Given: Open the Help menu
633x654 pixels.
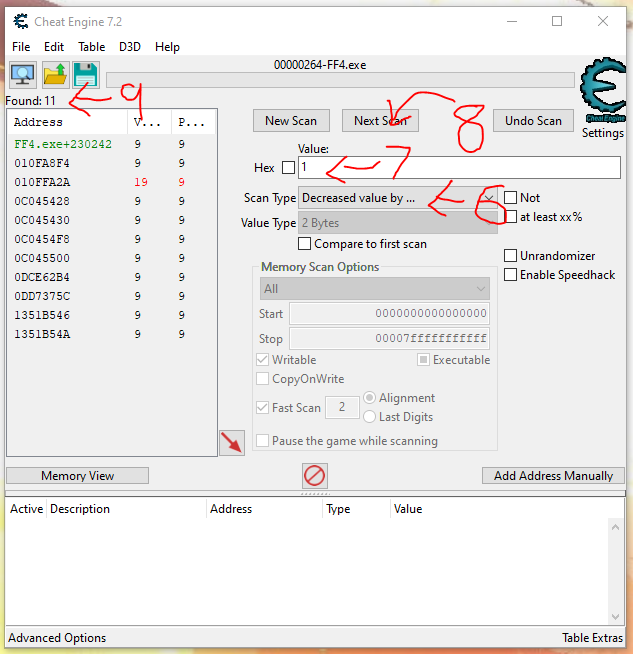Looking at the screenshot, I should (167, 47).
